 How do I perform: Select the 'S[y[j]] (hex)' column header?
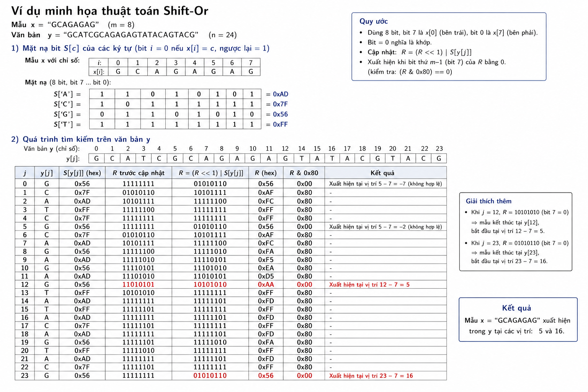pyautogui.click(x=82, y=173)
